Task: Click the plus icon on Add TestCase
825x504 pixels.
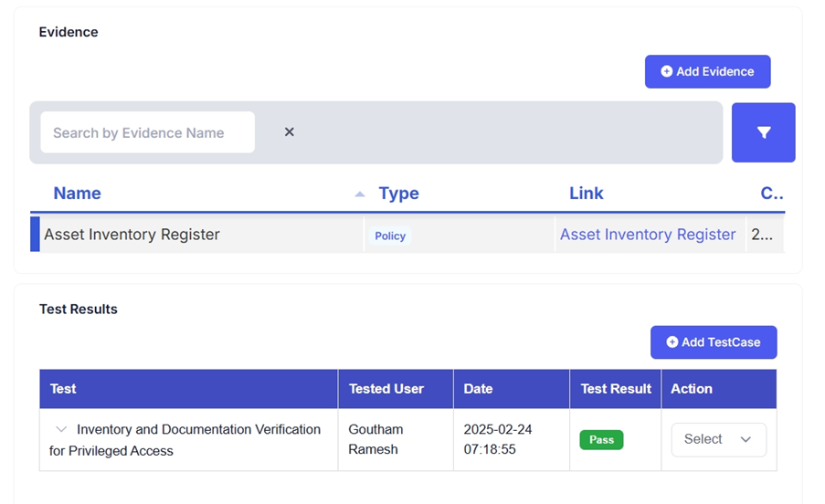Action: 672,342
